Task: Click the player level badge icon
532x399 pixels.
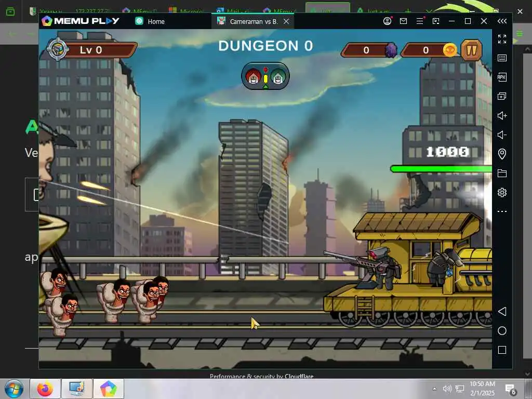Action: 58,49
